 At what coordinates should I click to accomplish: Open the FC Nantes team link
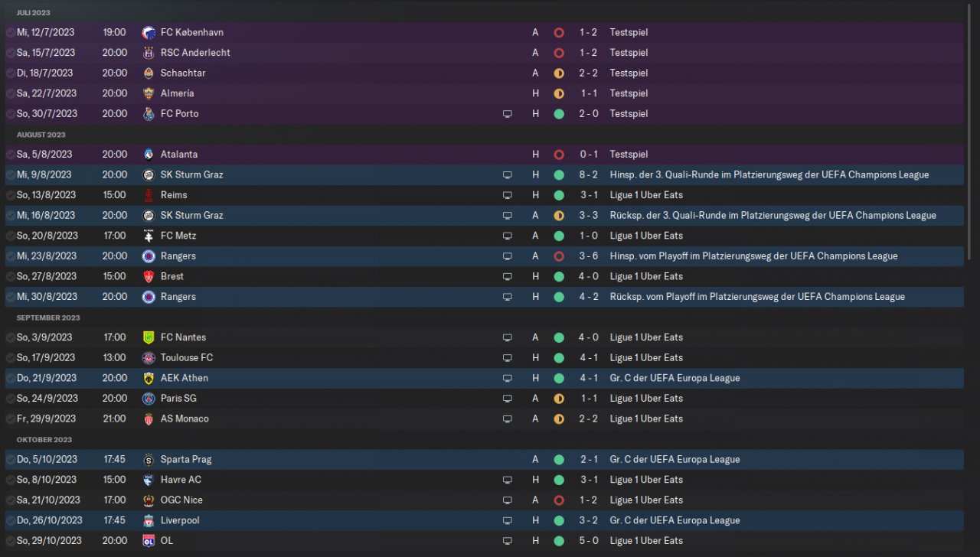[183, 337]
